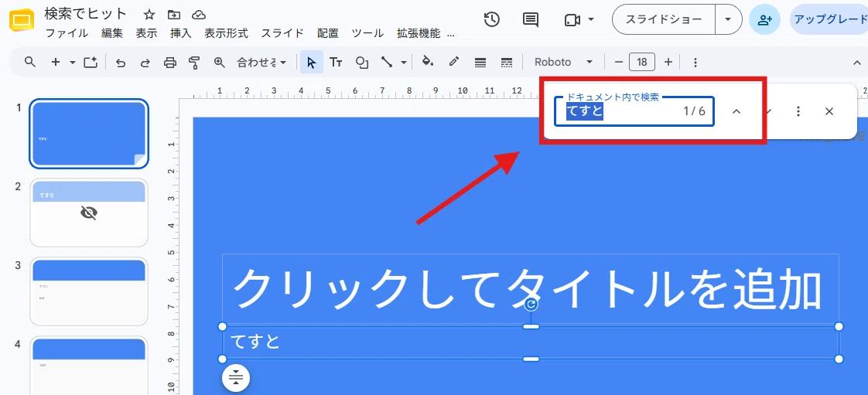This screenshot has width=868, height=395.
Task: Open the 合わせる zoom dropdown
Action: pyautogui.click(x=261, y=63)
